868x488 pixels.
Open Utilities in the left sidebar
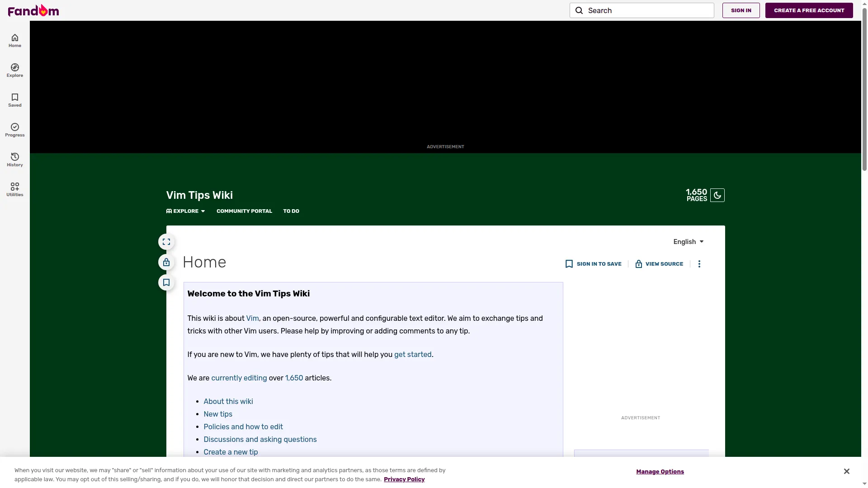pyautogui.click(x=15, y=190)
